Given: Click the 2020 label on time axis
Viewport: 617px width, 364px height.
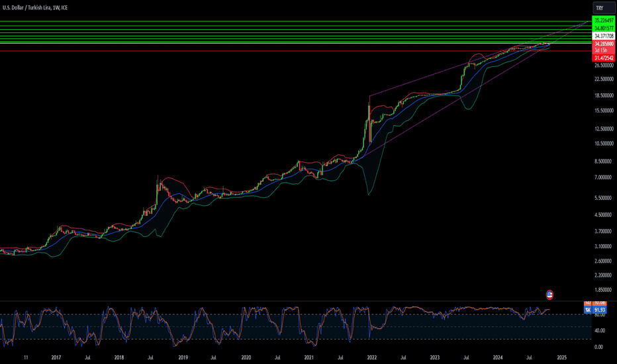Looking at the screenshot, I should [x=245, y=357].
